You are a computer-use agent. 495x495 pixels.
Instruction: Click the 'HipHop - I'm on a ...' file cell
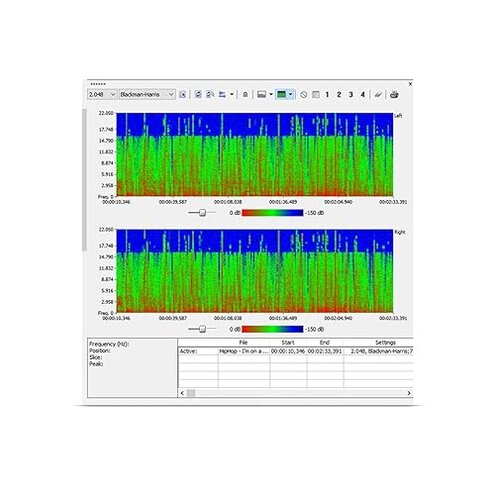pos(244,351)
